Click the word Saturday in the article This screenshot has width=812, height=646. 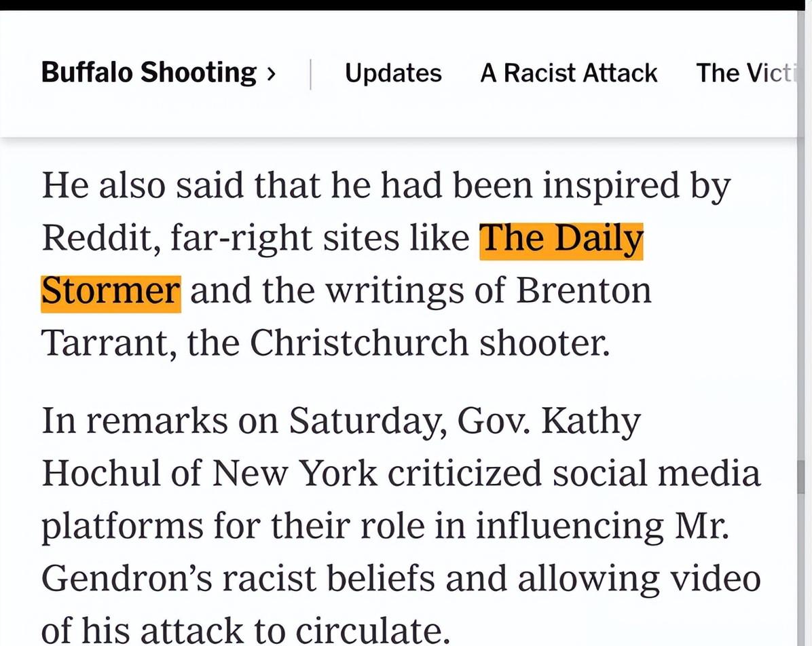point(367,422)
